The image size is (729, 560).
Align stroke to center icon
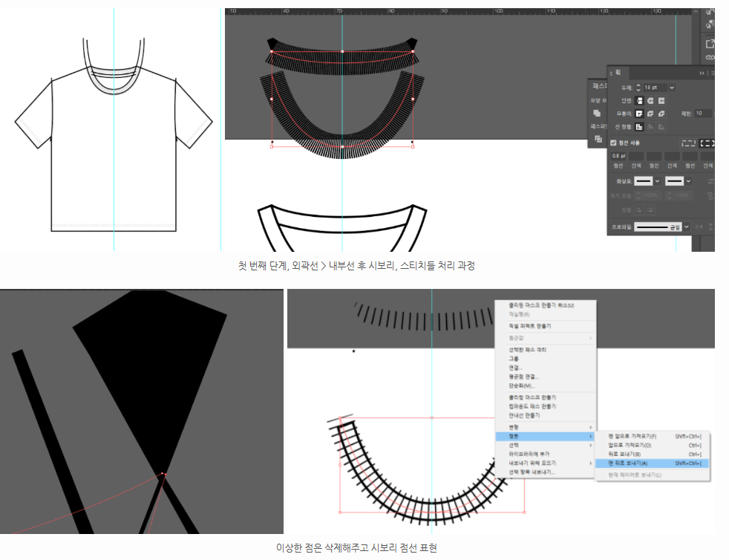pyautogui.click(x=639, y=127)
